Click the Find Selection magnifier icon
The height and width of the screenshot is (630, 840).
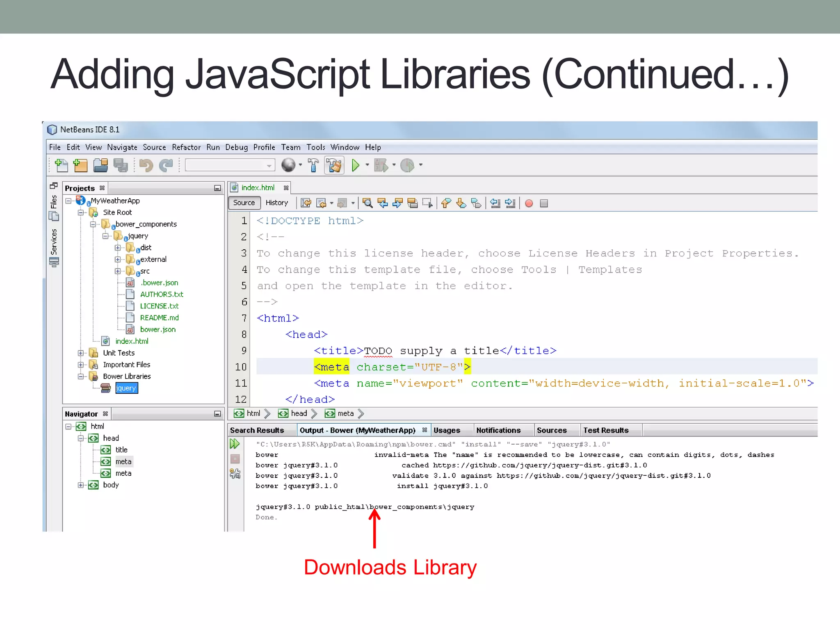pyautogui.click(x=367, y=203)
